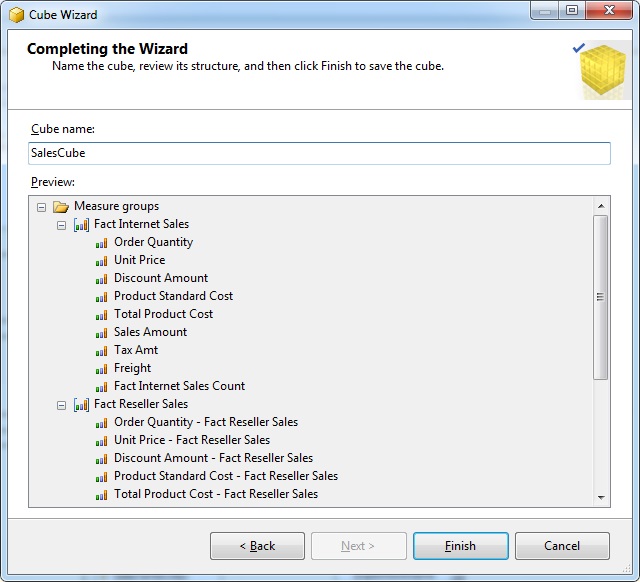Select 'Order Quantity - Fact Reseller Sales' label
The image size is (640, 582).
point(206,422)
